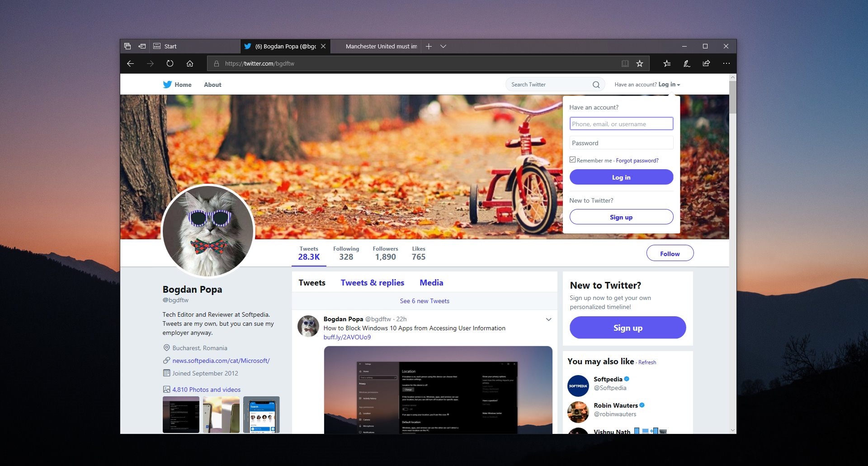This screenshot has height=466, width=868.
Task: Click the browser forward arrow
Action: tap(150, 63)
